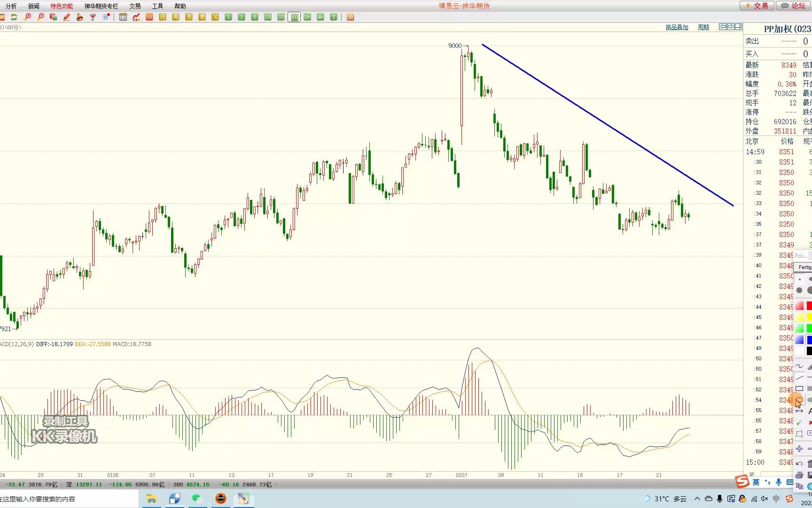Screen dimensions: 812x508
Task: Click the zoom in magnifier toolbar icon
Action: 27,17
